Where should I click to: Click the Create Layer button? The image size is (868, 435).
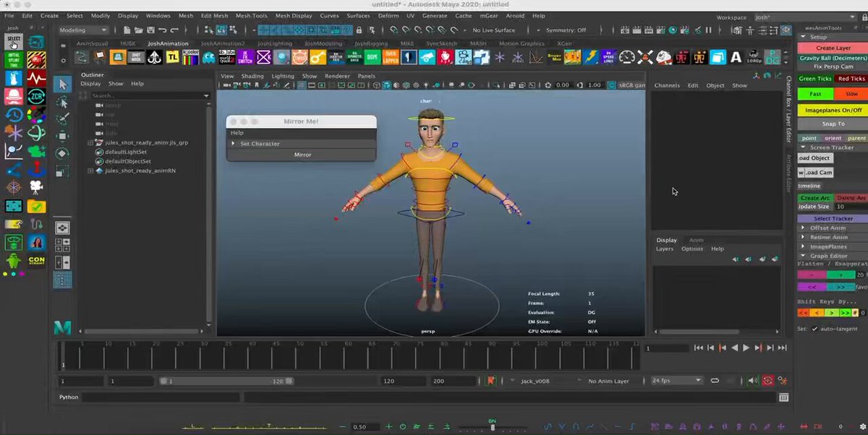tap(833, 48)
